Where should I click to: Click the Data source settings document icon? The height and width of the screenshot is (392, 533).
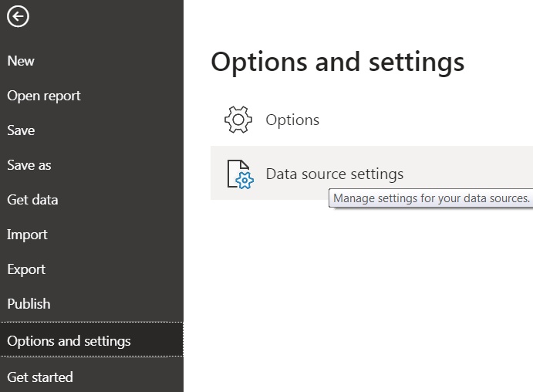(239, 174)
